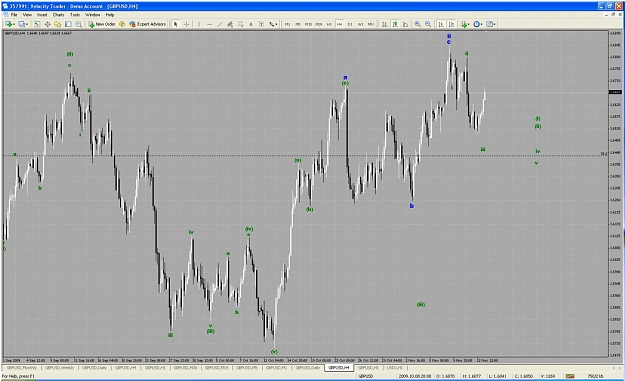Show the Data Window panel
Screen dimensions: 625x381
tap(47, 24)
